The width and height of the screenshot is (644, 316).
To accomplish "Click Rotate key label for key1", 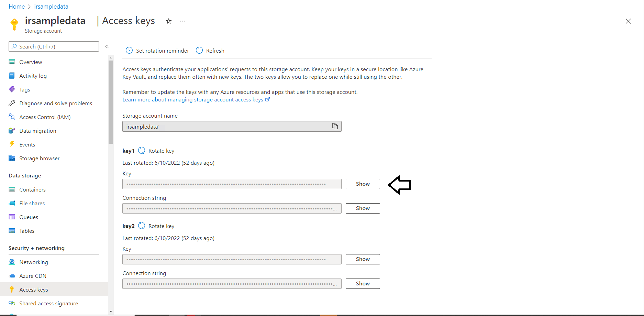I will [162, 151].
